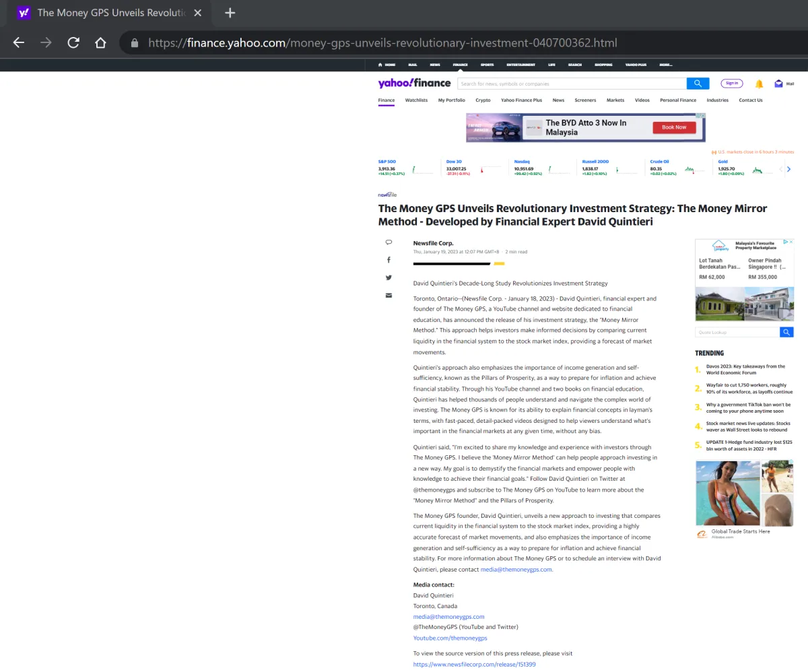Click the BYD Atto 3 car image
This screenshot has width=808, height=672.
[x=495, y=127]
